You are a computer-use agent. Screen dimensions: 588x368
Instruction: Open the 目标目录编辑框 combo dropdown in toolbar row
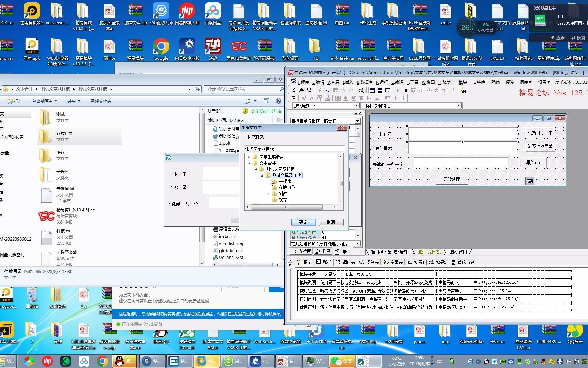click(458, 106)
